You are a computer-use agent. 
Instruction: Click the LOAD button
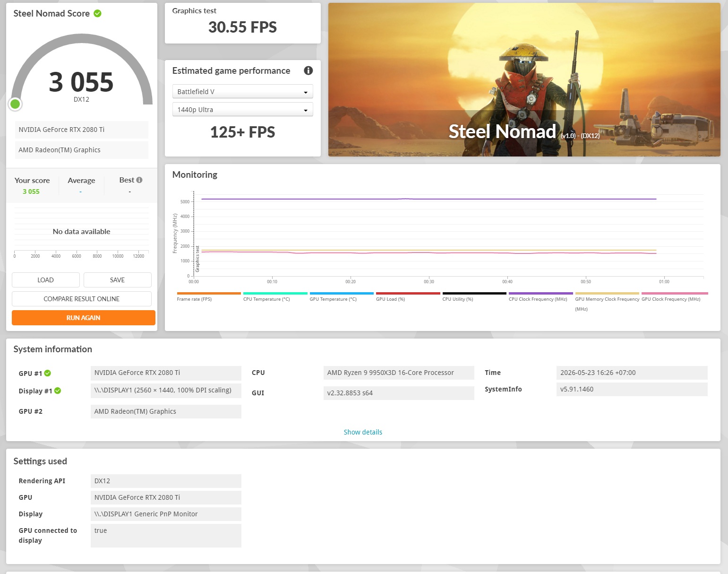(45, 280)
